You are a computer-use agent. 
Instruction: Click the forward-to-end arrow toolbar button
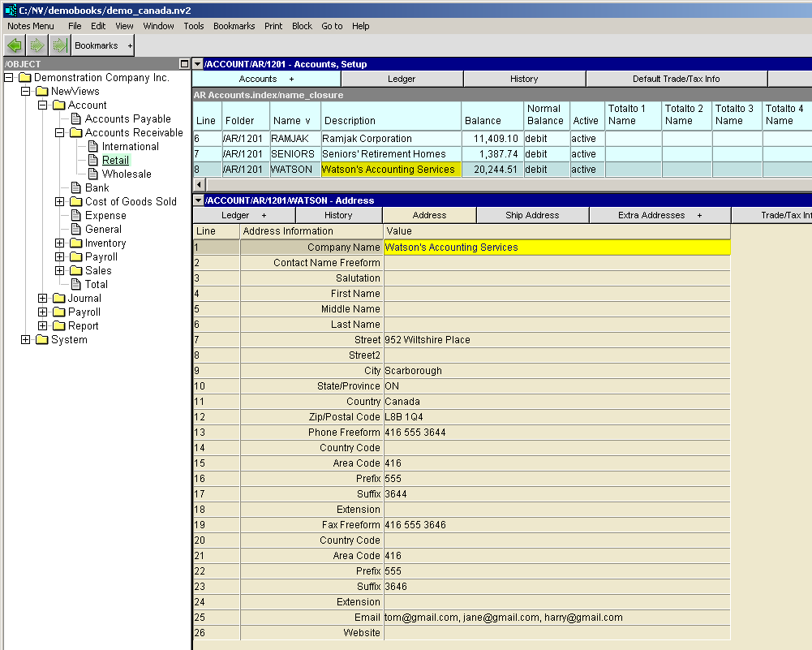click(x=58, y=45)
